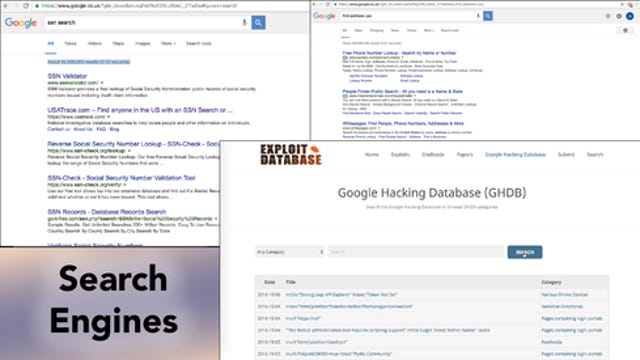This screenshot has width=640, height=360.
Task: Open Reverse Social Security Number Lookup result
Action: [133, 144]
